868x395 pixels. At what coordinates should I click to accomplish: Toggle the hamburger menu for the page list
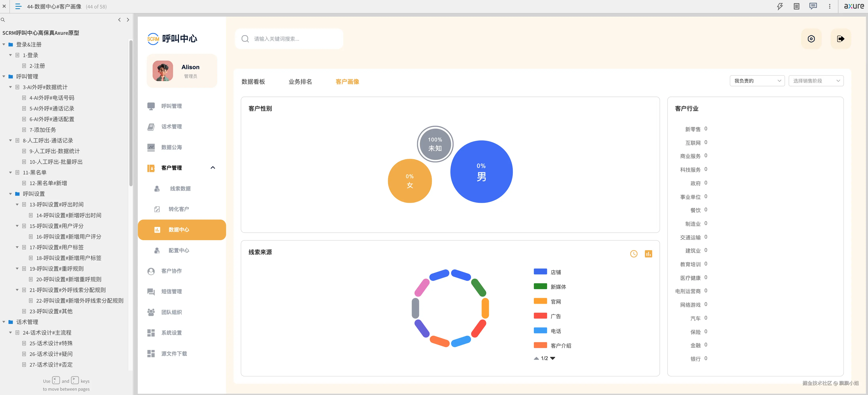18,6
